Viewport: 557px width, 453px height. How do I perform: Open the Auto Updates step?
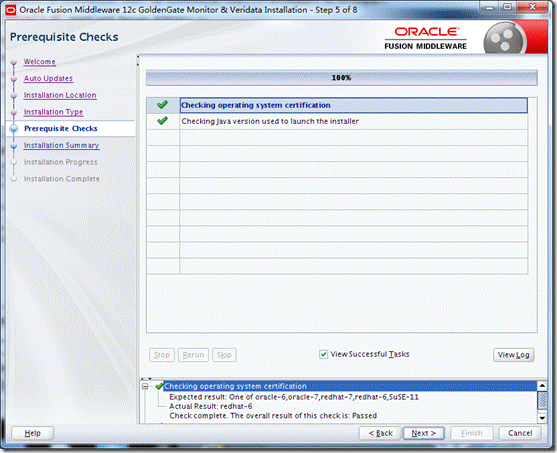coord(48,79)
